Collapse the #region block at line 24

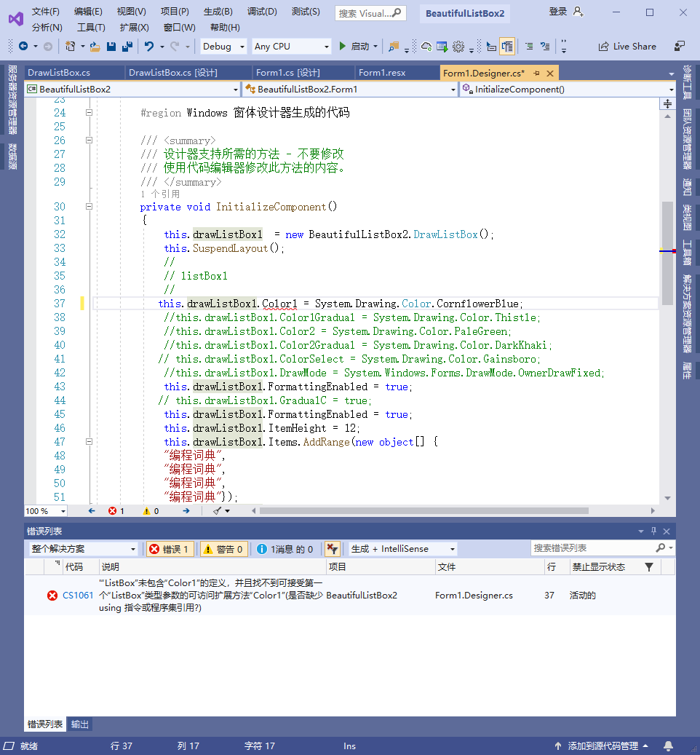click(89, 113)
